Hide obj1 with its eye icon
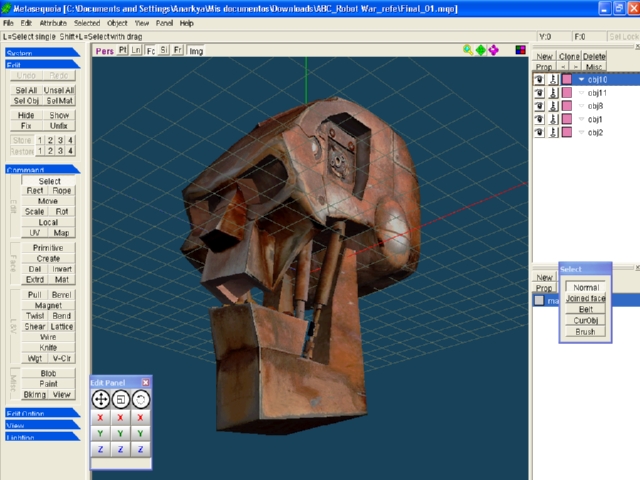 pos(539,119)
